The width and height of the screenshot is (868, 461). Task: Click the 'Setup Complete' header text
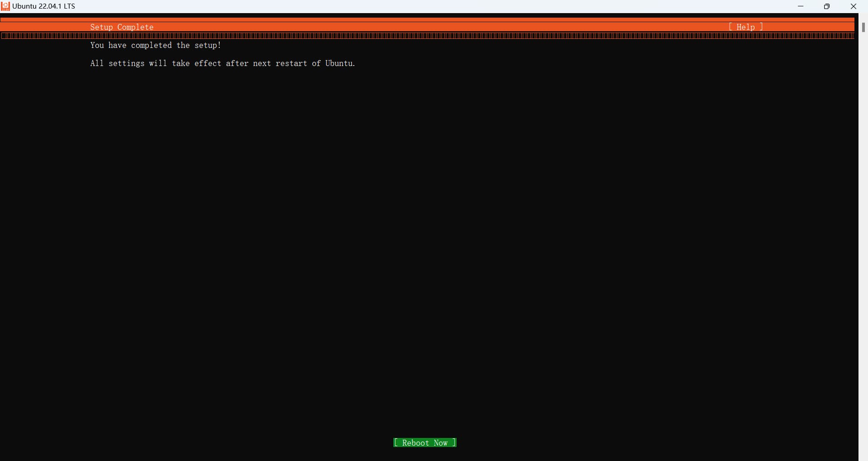122,27
